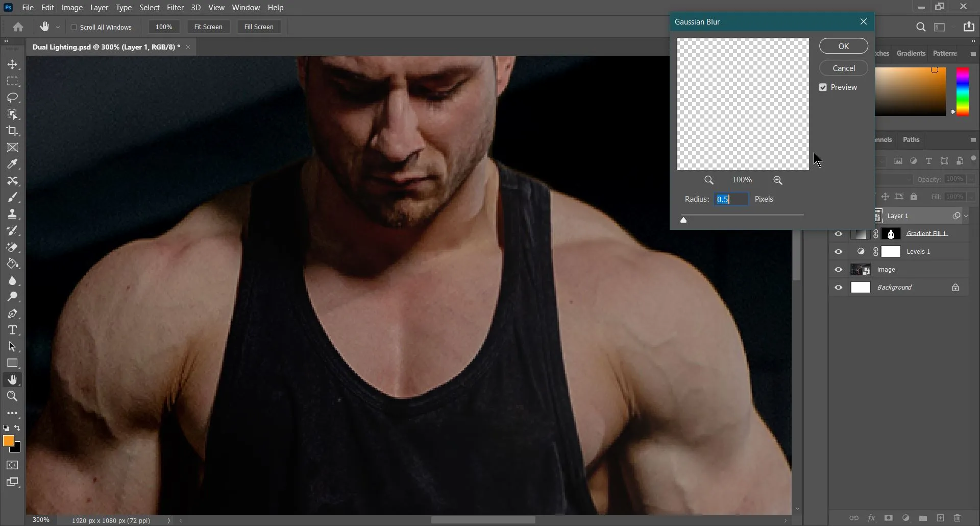Uncheck the Preview checkbox
The width and height of the screenshot is (980, 526).
(x=823, y=88)
